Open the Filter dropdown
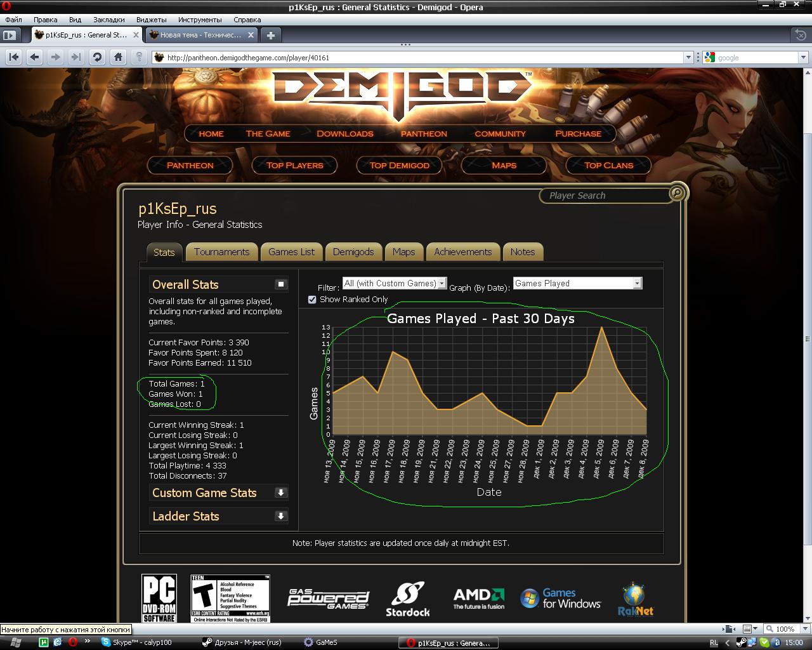 (x=395, y=283)
